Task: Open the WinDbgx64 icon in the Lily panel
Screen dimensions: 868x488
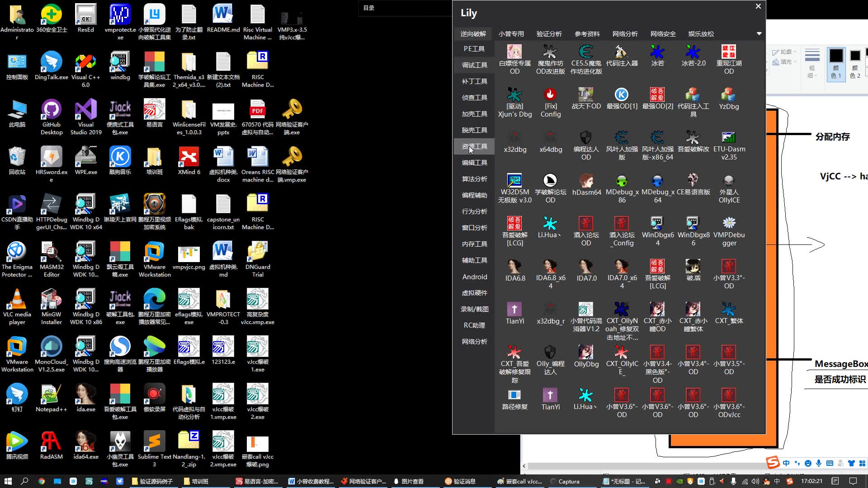Action: 657,224
